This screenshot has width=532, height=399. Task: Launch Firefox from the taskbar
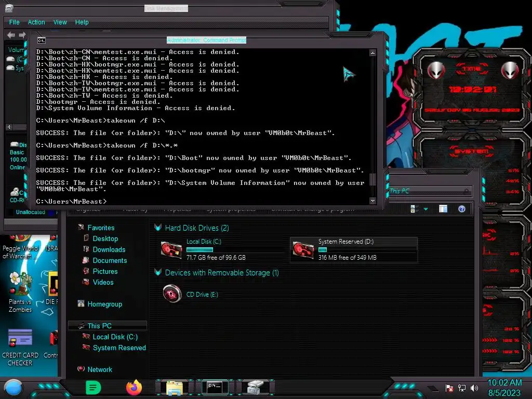134,388
